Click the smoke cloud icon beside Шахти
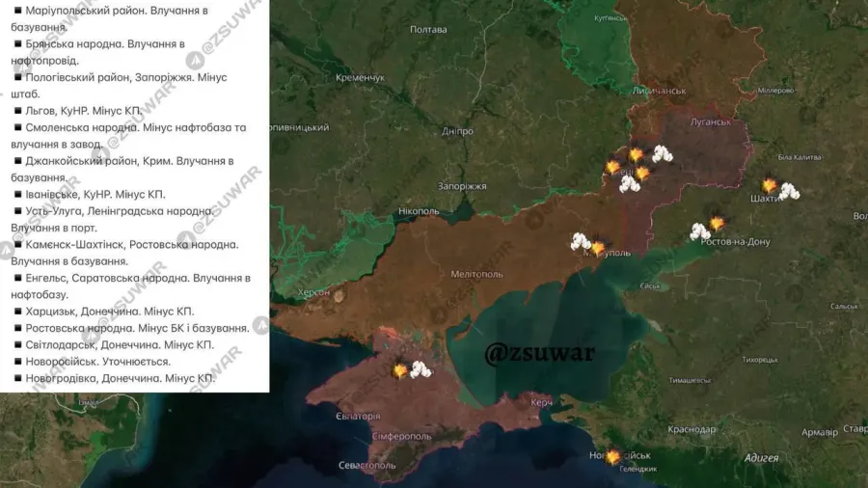This screenshot has width=868, height=488. tap(789, 191)
